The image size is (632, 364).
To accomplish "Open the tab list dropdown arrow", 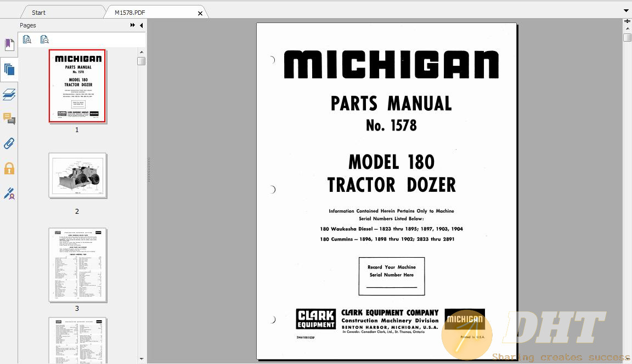I will coord(626,11).
